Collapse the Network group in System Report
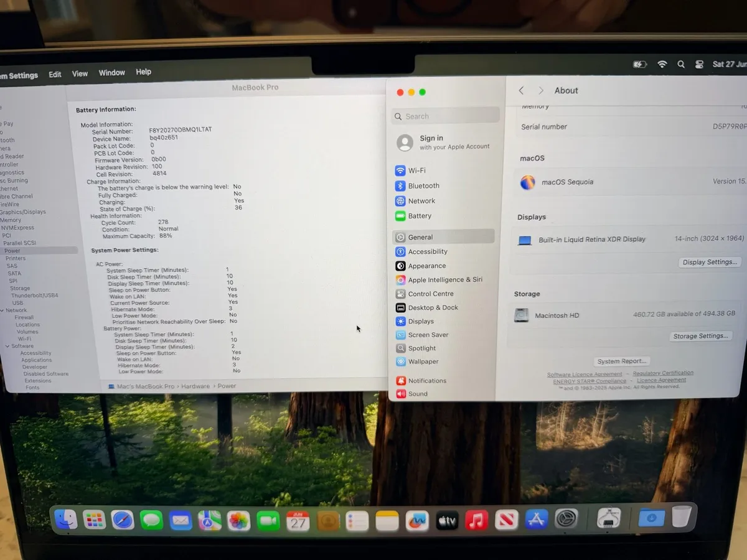 pos(3,310)
